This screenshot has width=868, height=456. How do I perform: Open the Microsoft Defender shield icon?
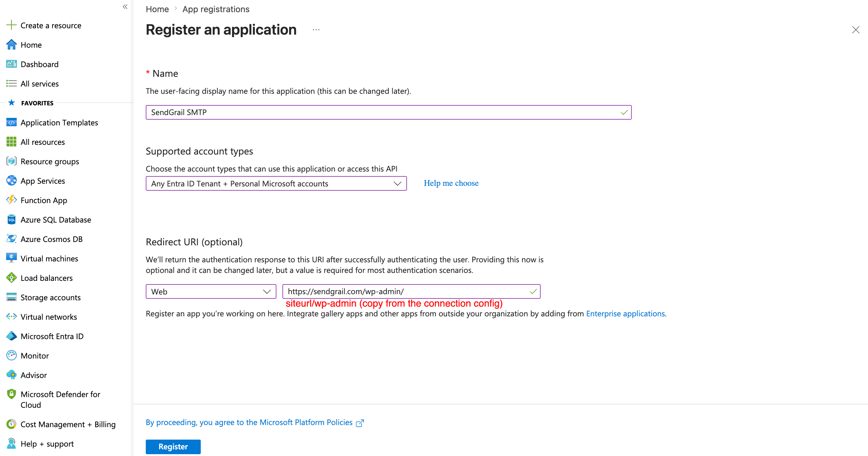(x=11, y=394)
